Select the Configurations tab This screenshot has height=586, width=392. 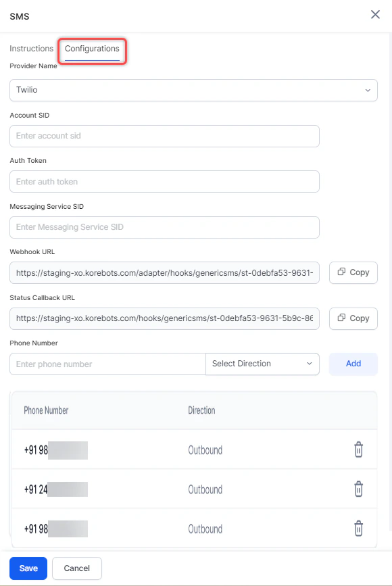(92, 49)
